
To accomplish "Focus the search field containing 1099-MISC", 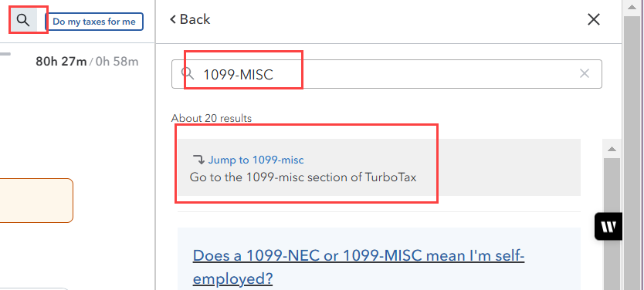I will [387, 74].
